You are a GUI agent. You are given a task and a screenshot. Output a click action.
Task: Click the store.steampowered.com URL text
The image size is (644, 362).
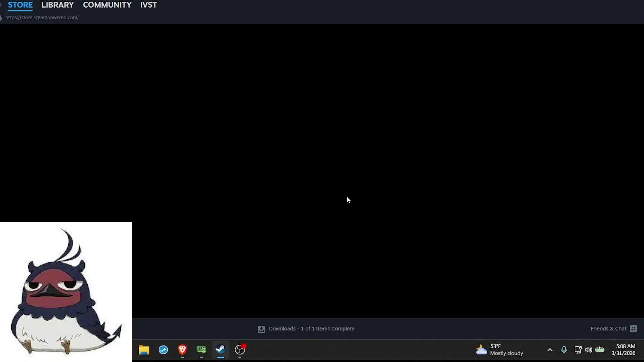(x=42, y=17)
